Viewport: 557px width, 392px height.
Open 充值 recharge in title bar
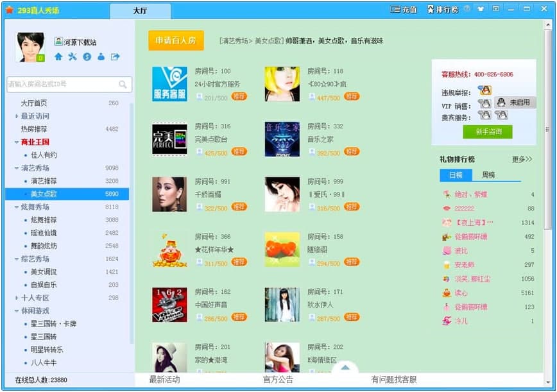(404, 10)
